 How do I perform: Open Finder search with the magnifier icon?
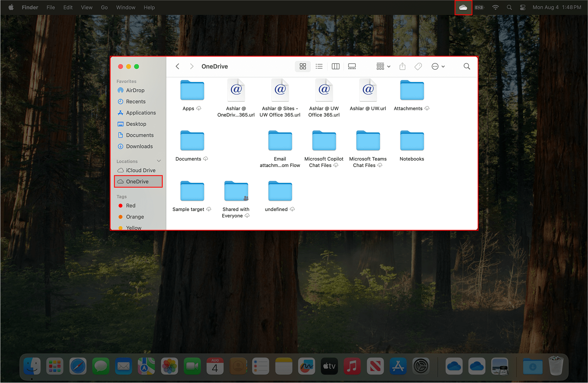tap(466, 66)
